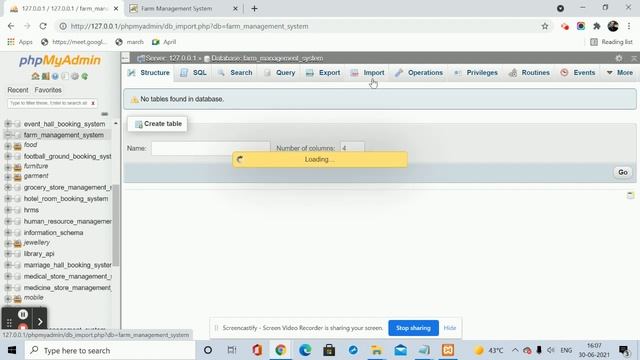This screenshot has width=640, height=360.
Task: Collapse all tree link icon above database list
Action: (105, 114)
